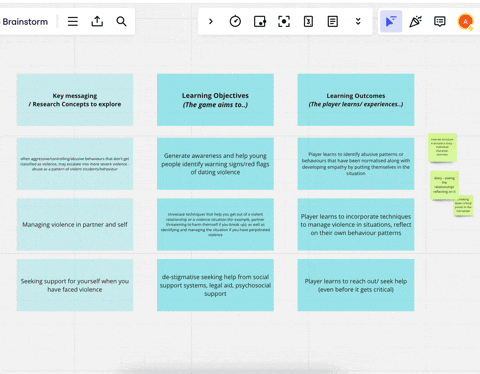Open the Brainstorm board title
The width and height of the screenshot is (480, 374).
tap(25, 22)
